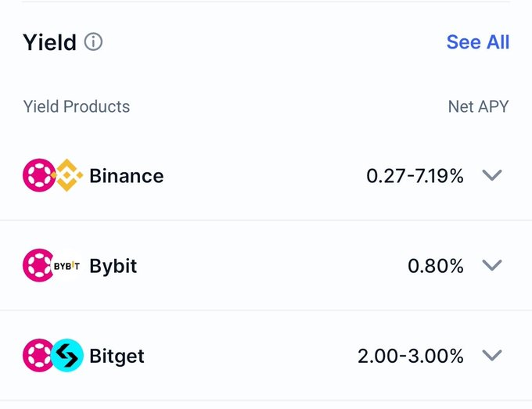Click the Yield Products column header
This screenshot has width=532, height=409.
(x=77, y=106)
